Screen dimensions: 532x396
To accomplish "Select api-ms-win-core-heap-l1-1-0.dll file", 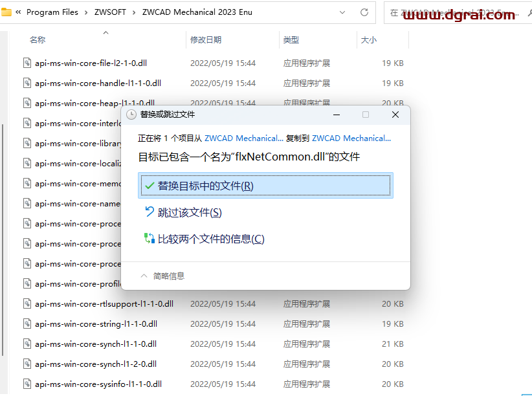I will [94, 103].
